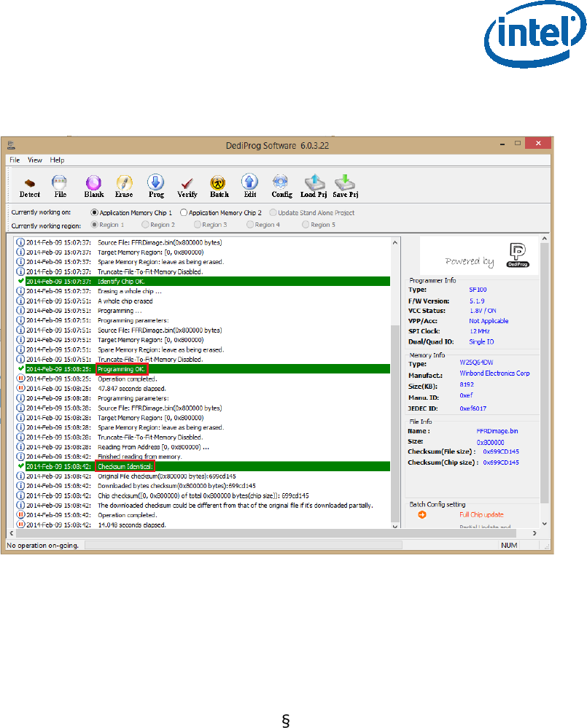Open the File select toolbar icon
The image size is (587, 728).
60,186
